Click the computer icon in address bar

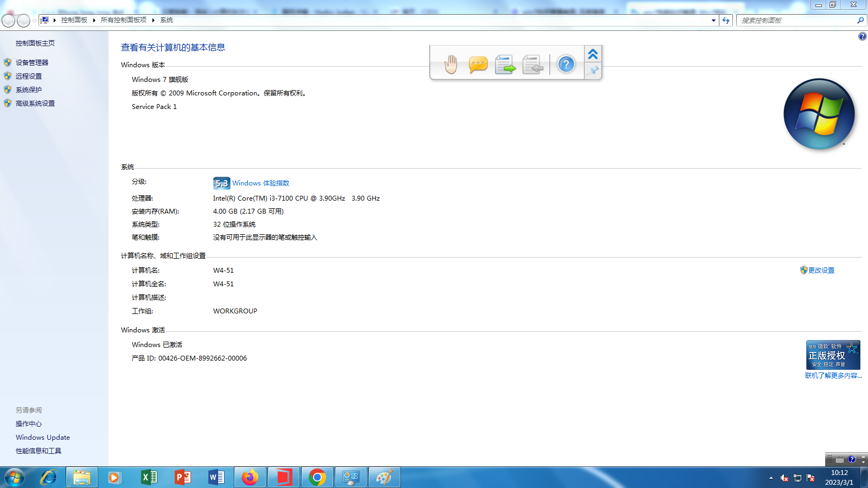(x=45, y=20)
